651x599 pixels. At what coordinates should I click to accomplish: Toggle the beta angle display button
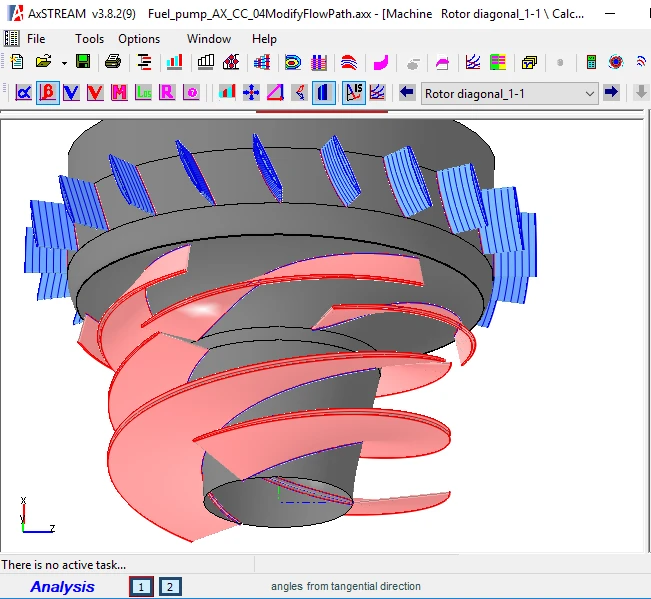[47, 93]
